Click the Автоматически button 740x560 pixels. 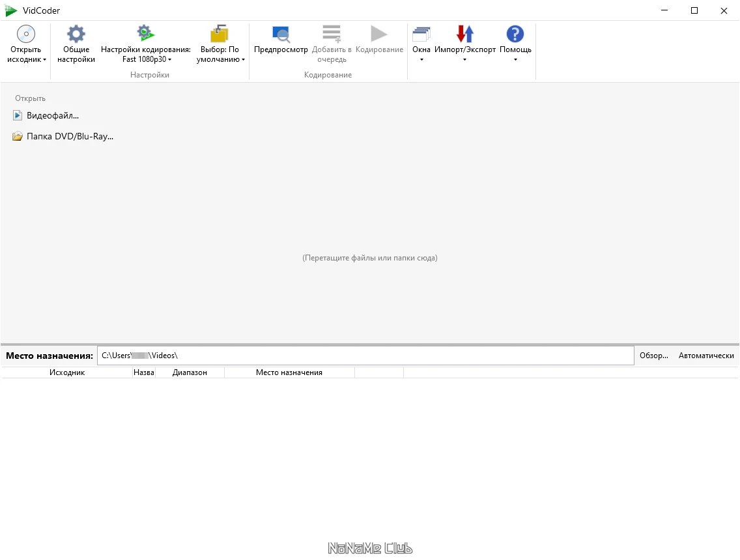[x=706, y=356]
